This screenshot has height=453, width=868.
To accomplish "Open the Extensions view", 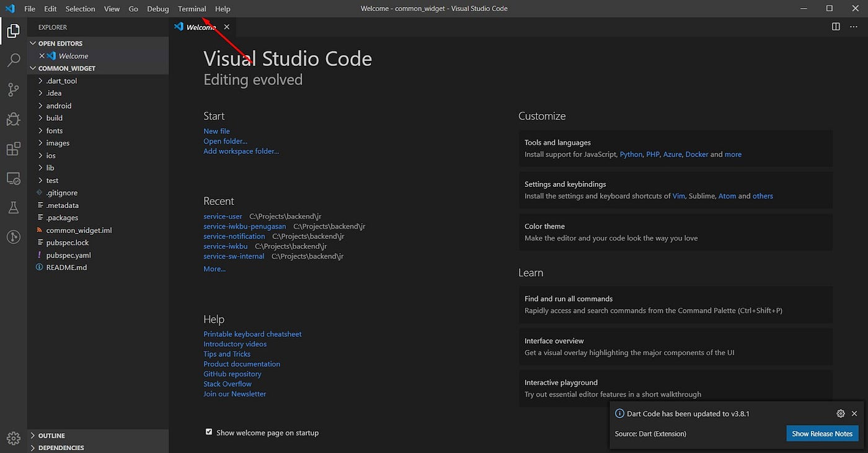I will 13,149.
